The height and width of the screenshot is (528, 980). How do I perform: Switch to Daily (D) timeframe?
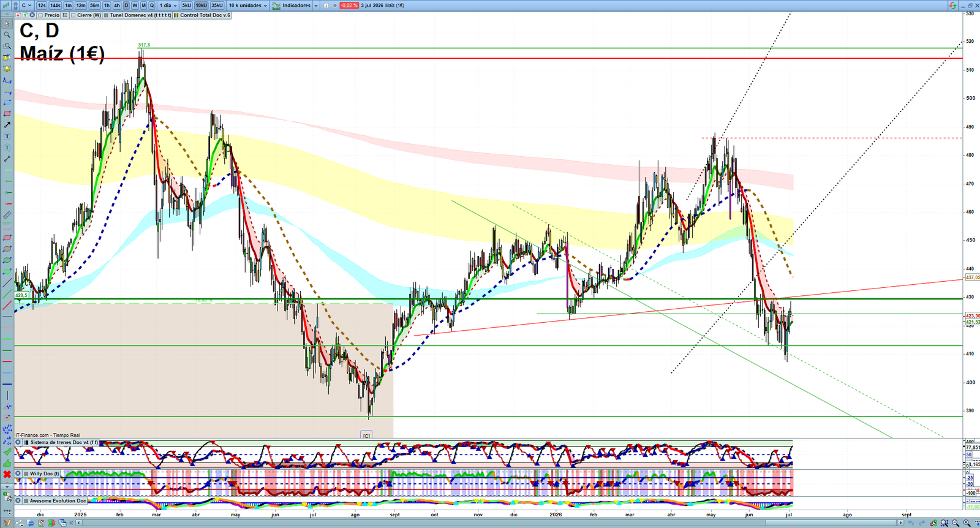click(x=126, y=6)
